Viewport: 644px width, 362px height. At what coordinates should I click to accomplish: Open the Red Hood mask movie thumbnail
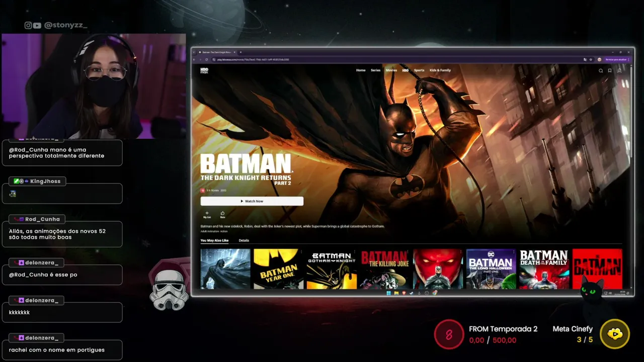point(438,269)
